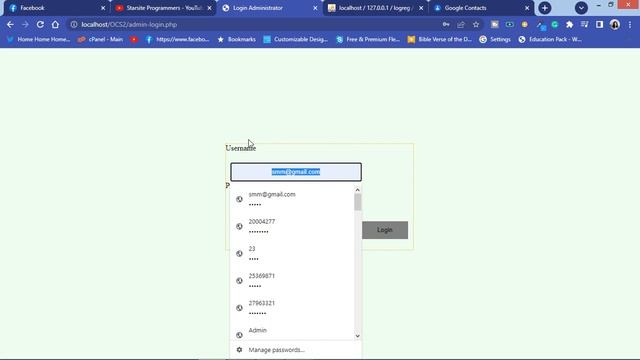Click the gear icon beside Manage passwords
Viewport: 640px width, 360px height.
tap(239, 350)
